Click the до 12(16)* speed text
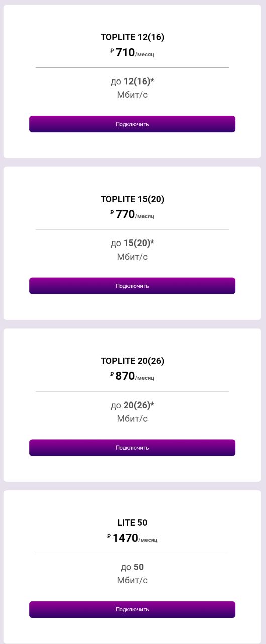Image resolution: width=266 pixels, height=644 pixels. [132, 82]
